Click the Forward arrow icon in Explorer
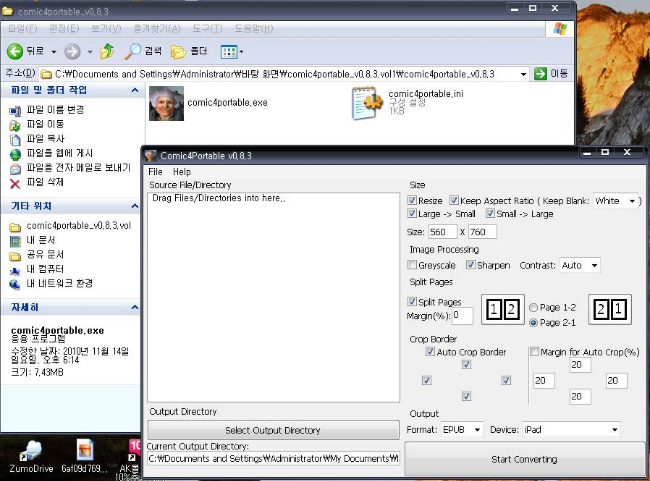This screenshot has height=481, width=650. pos(72,52)
